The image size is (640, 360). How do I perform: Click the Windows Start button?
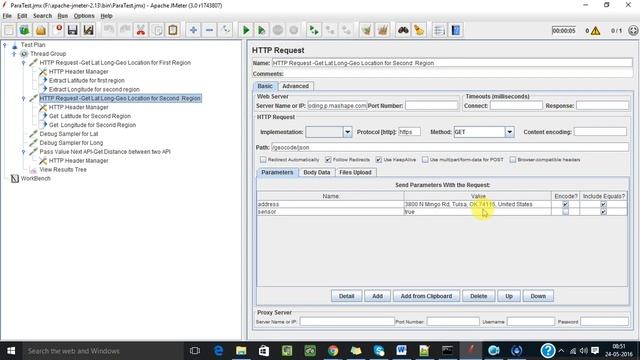tap(11, 351)
